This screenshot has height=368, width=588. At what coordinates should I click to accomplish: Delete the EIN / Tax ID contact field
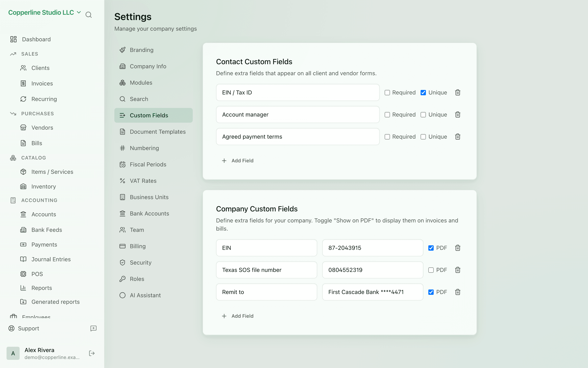tap(458, 92)
